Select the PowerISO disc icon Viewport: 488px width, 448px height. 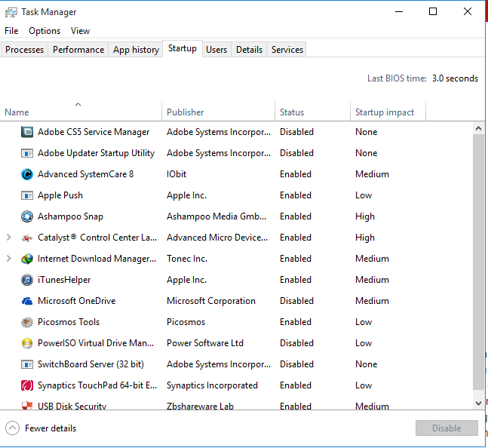[27, 343]
